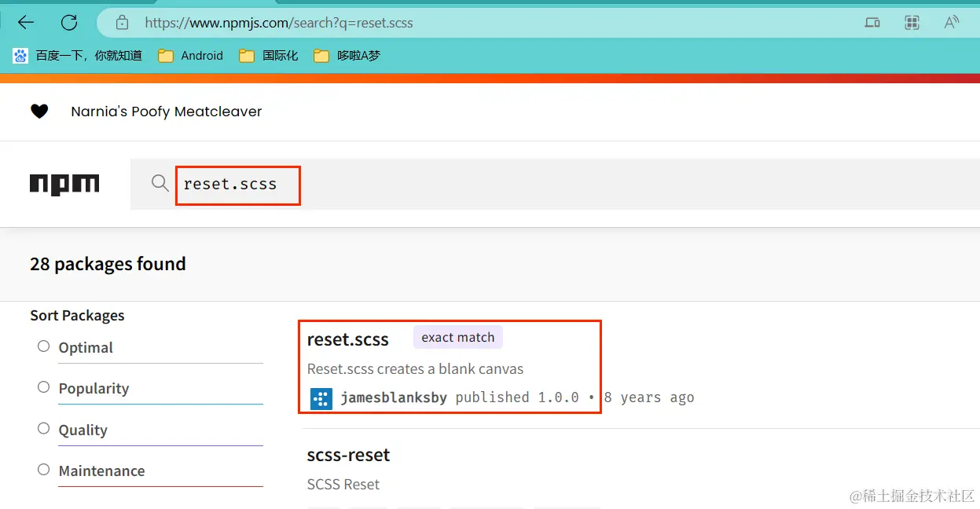
Task: Click the browser back arrow
Action: click(x=26, y=22)
